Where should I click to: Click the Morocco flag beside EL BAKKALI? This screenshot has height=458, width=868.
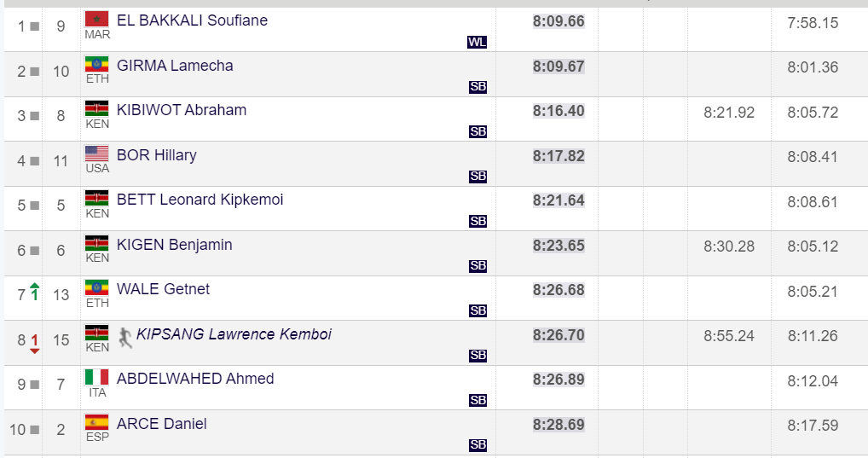tap(96, 20)
